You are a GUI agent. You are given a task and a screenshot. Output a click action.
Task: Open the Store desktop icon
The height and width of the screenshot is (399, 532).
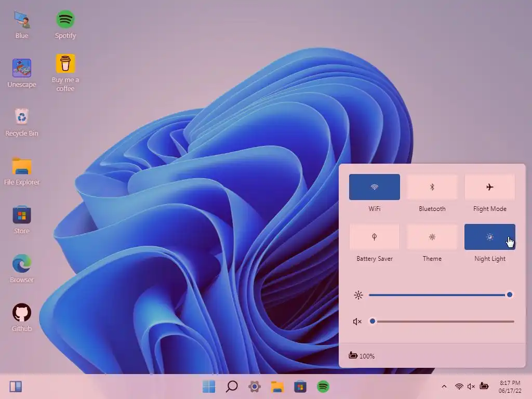click(22, 220)
